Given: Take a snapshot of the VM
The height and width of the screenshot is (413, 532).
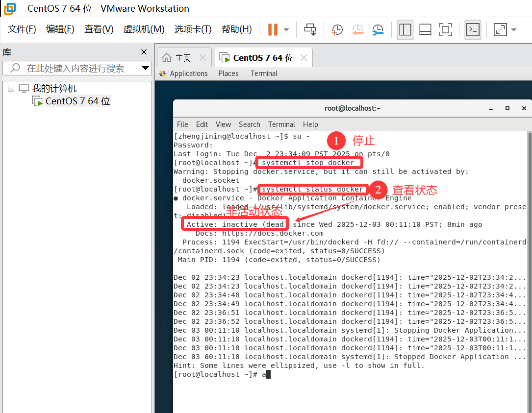Looking at the screenshot, I should click(x=337, y=29).
